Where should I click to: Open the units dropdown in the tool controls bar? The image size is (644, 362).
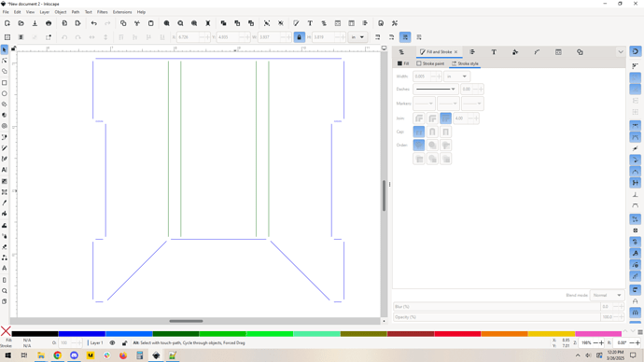coord(357,37)
